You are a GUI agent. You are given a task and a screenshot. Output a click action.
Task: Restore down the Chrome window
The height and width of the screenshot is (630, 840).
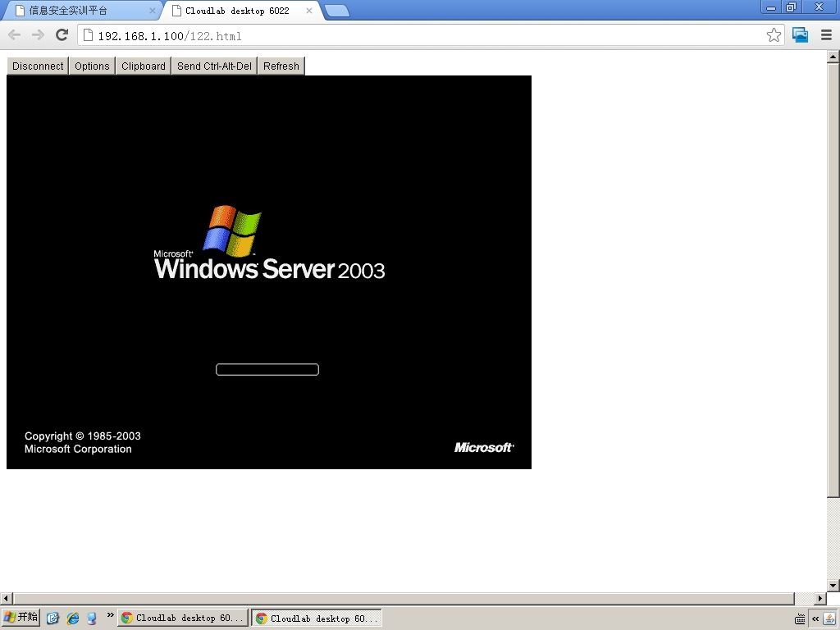(792, 7)
